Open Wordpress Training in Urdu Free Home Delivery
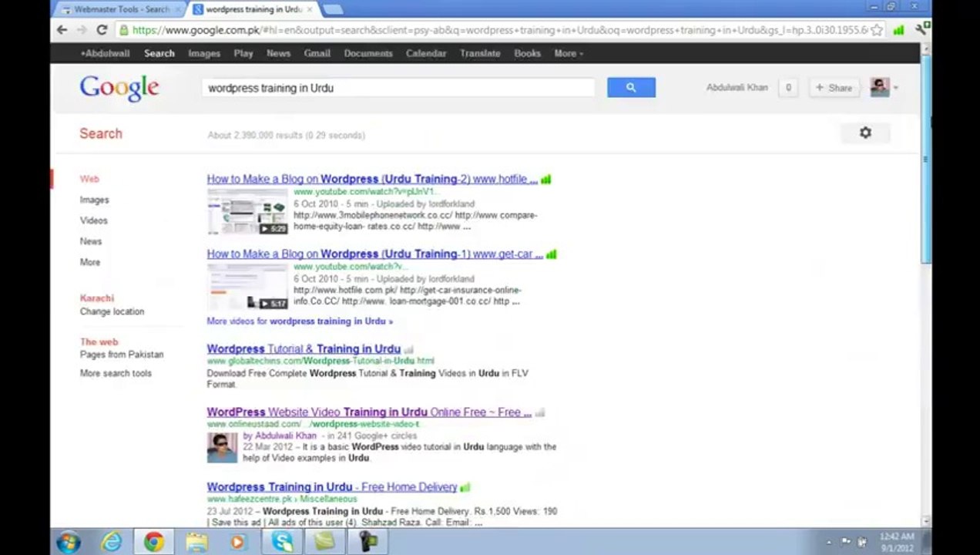The height and width of the screenshot is (555, 980). pos(332,486)
